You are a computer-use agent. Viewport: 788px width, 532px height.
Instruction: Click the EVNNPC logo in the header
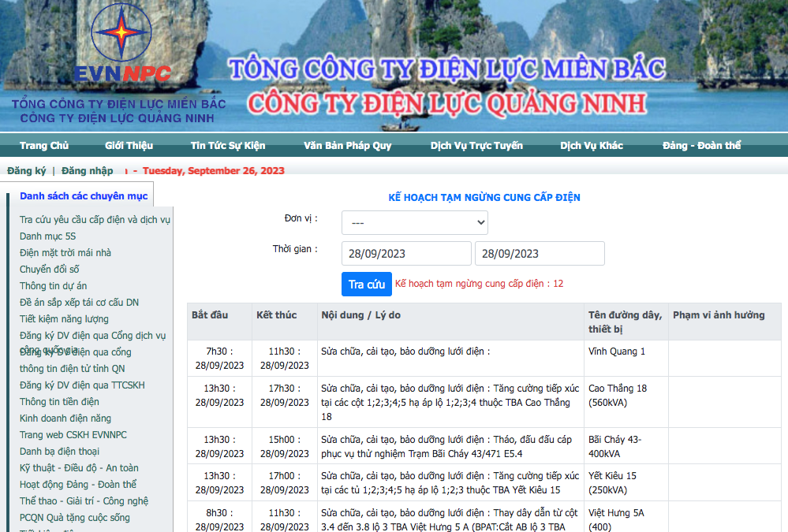point(121,46)
